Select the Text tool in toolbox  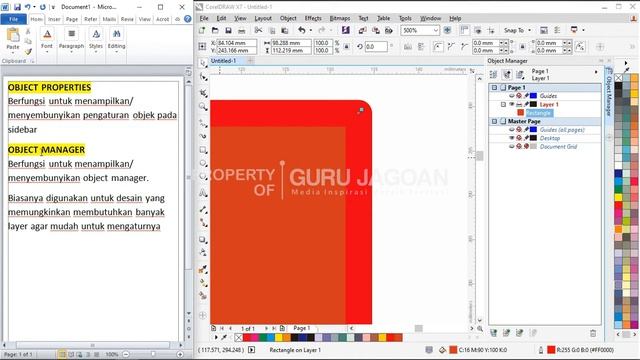[x=203, y=193]
